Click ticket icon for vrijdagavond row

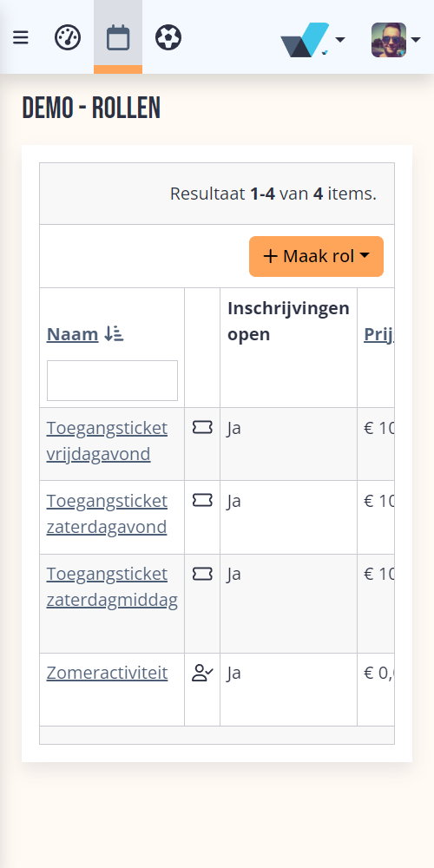[202, 427]
